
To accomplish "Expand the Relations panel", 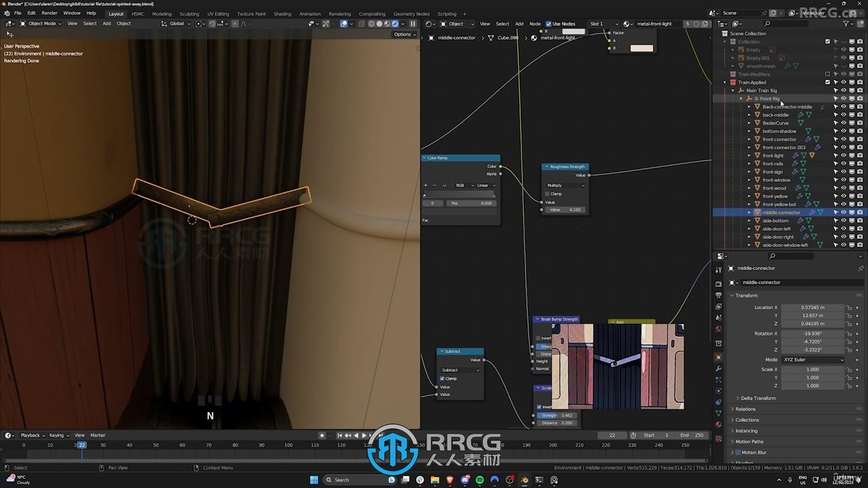I will pos(745,409).
